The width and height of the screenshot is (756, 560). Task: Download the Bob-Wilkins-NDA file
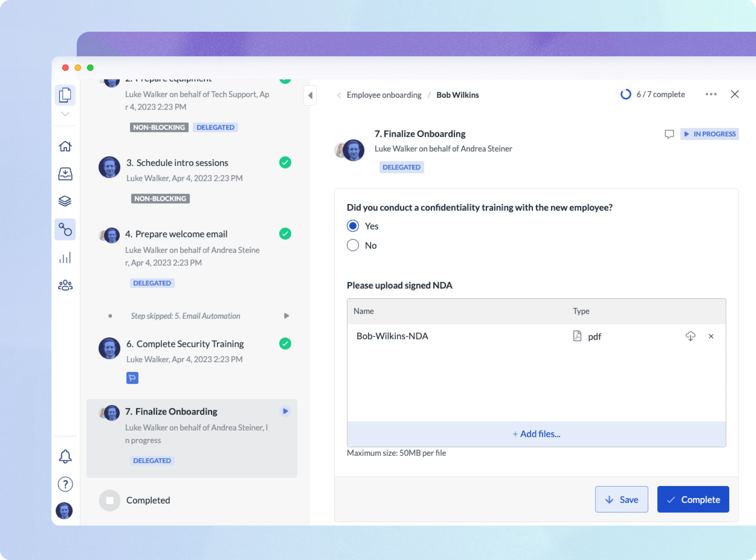(x=690, y=336)
